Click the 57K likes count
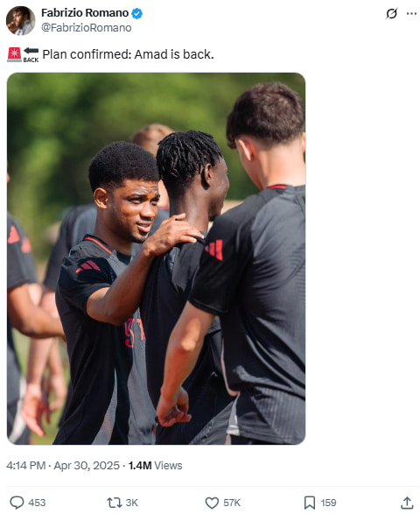This screenshot has width=420, height=514. (232, 503)
